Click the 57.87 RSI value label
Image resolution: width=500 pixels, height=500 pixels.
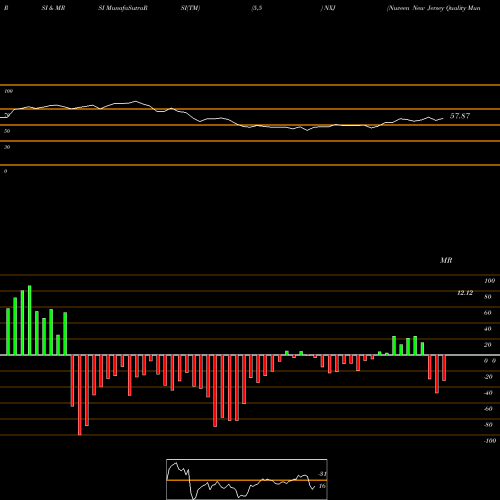click(460, 116)
